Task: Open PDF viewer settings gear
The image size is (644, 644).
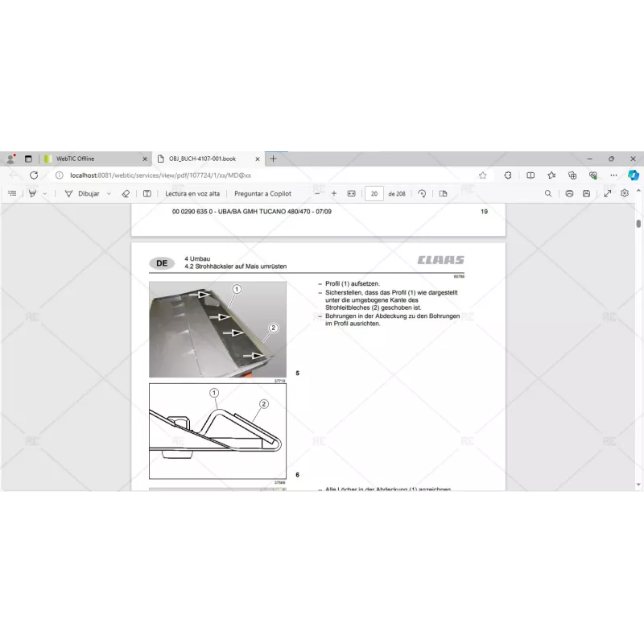Action: point(624,193)
